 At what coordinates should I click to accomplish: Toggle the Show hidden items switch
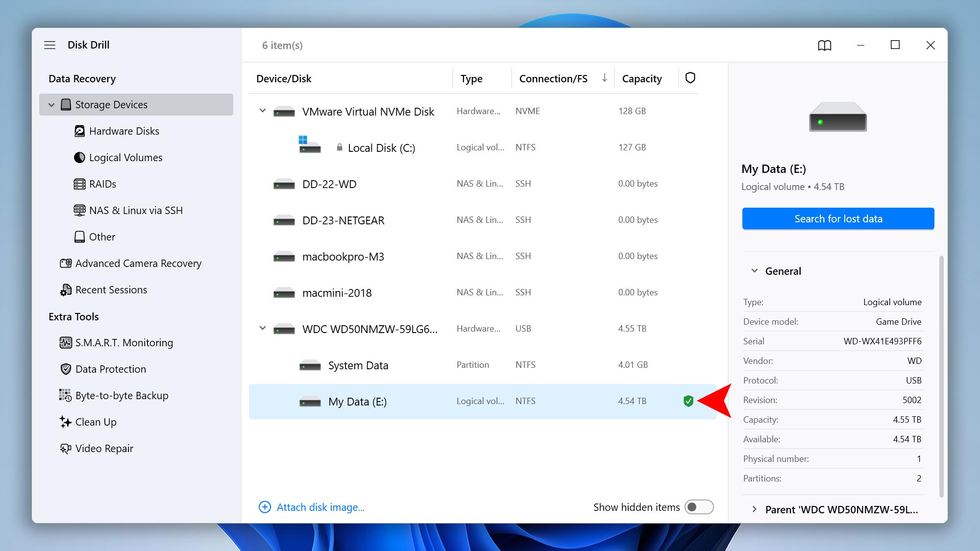pos(699,507)
